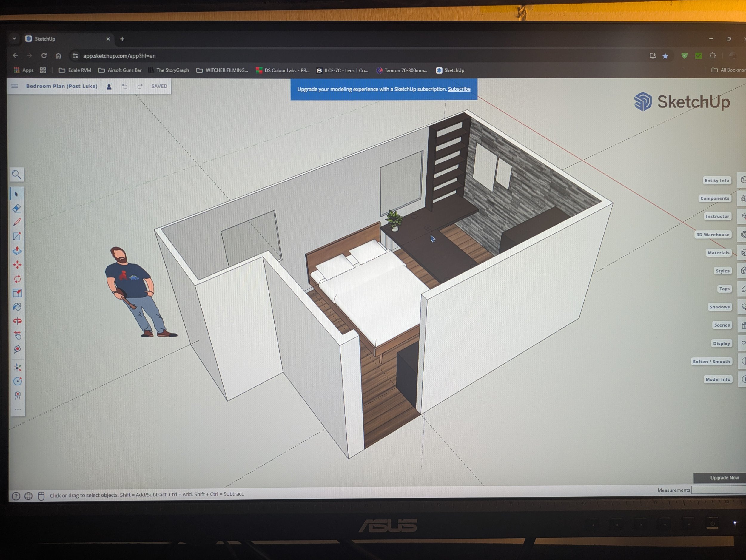The height and width of the screenshot is (560, 746).
Task: Open the hamburger main menu
Action: click(x=15, y=86)
